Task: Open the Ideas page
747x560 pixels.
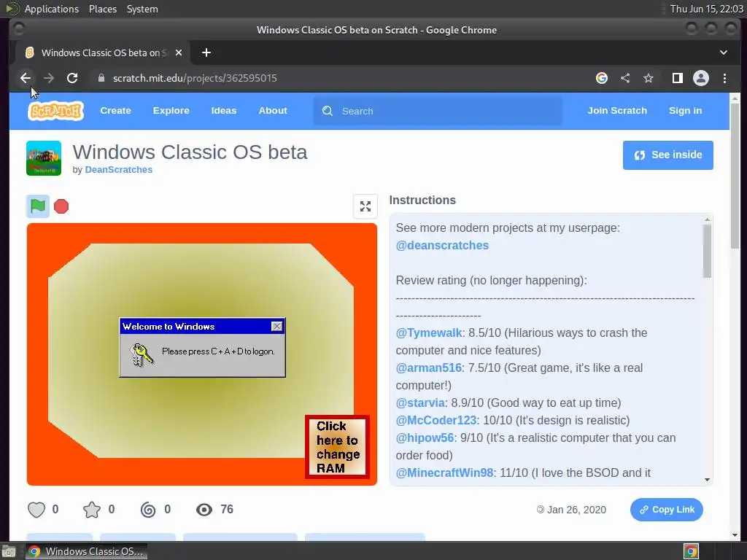Action: coord(224,111)
